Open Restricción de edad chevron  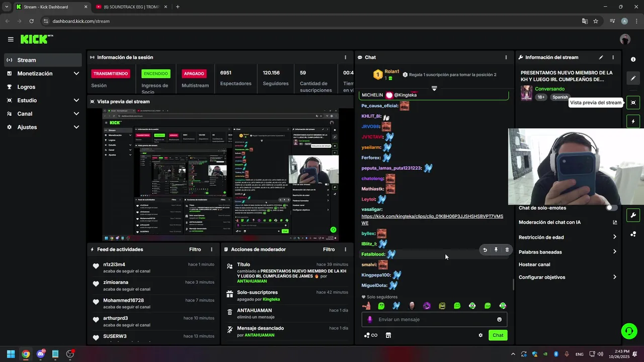click(615, 237)
